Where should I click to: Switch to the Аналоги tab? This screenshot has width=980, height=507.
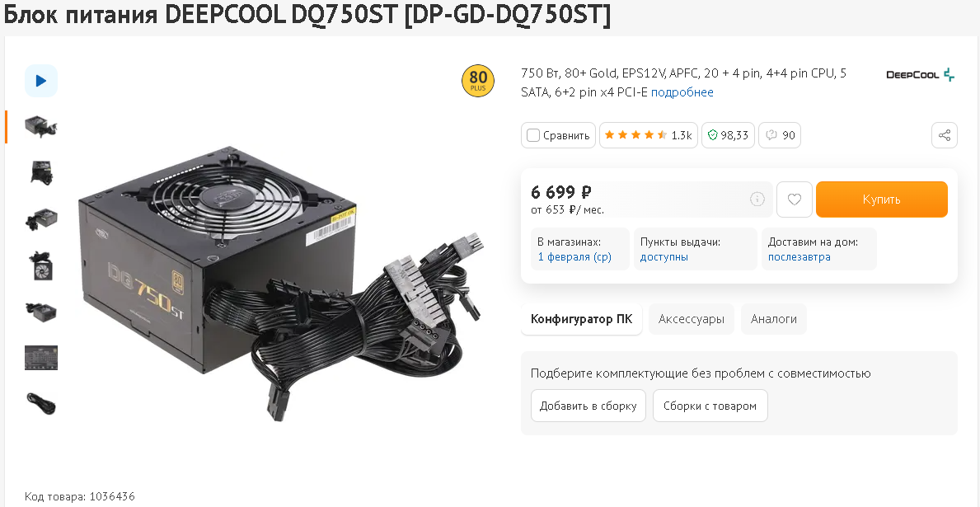pos(774,319)
